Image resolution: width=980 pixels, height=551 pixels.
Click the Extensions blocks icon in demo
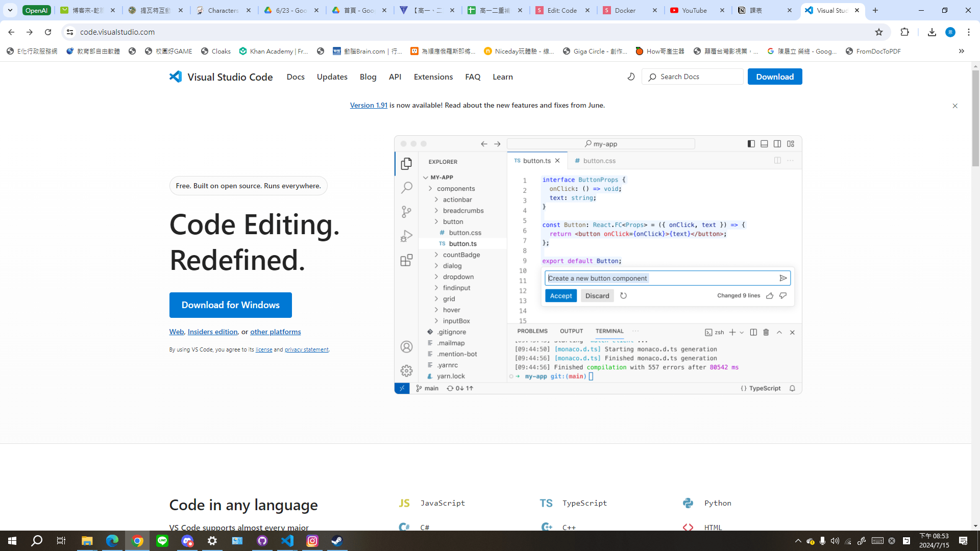pos(406,260)
